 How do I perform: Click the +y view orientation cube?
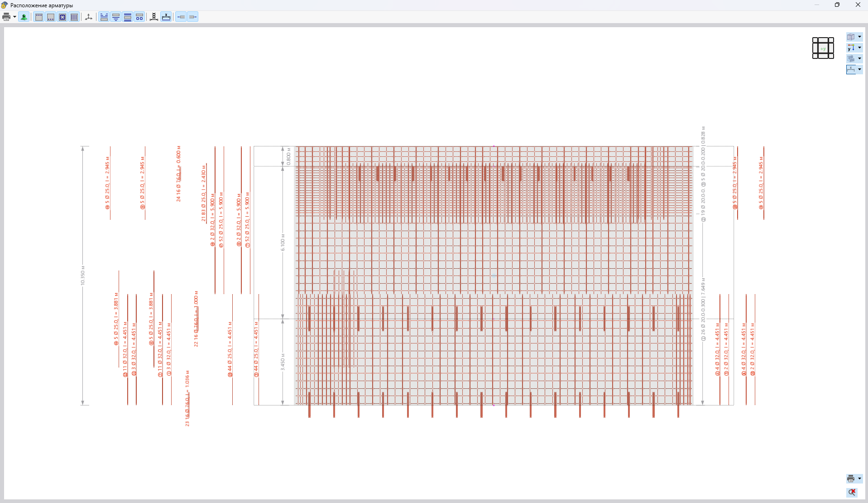(x=823, y=48)
